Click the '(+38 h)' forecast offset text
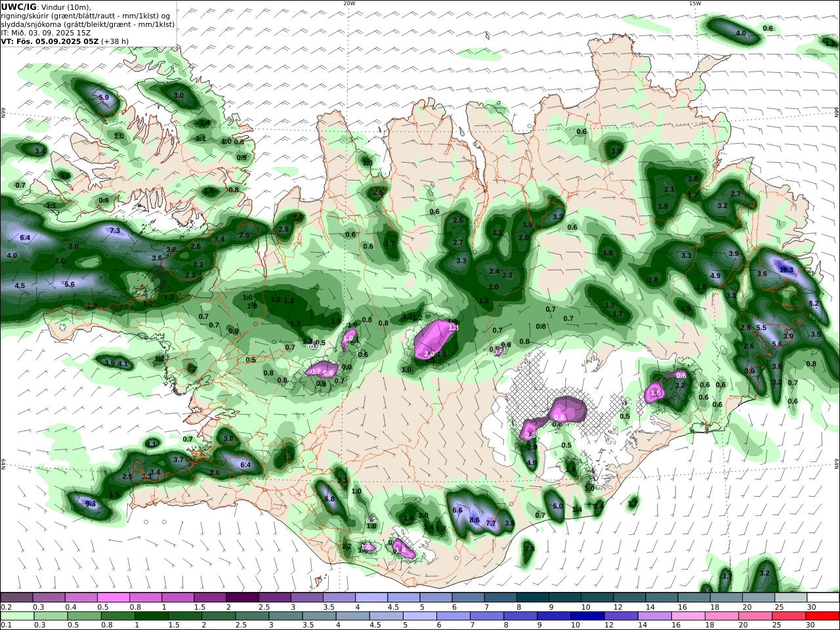 click(x=115, y=41)
